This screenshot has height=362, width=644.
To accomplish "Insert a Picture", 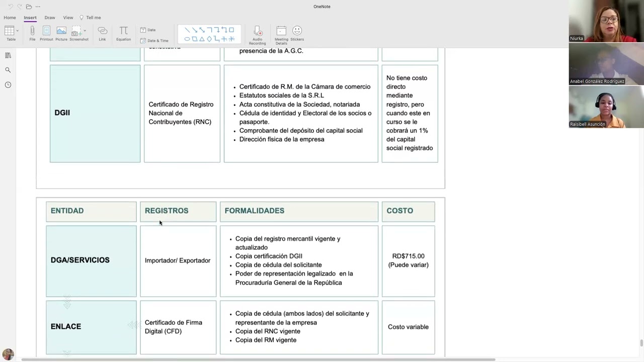I will [x=61, y=34].
